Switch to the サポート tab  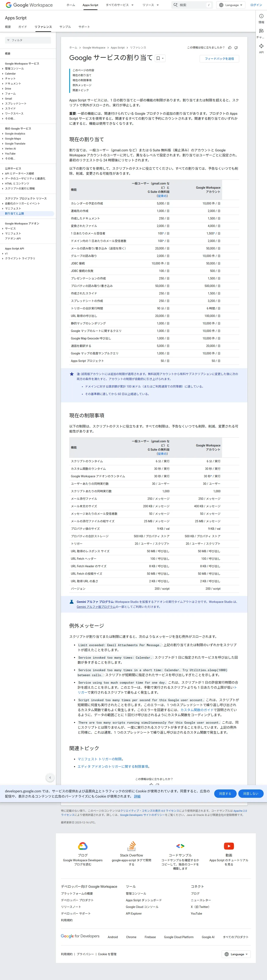pyautogui.click(x=84, y=27)
